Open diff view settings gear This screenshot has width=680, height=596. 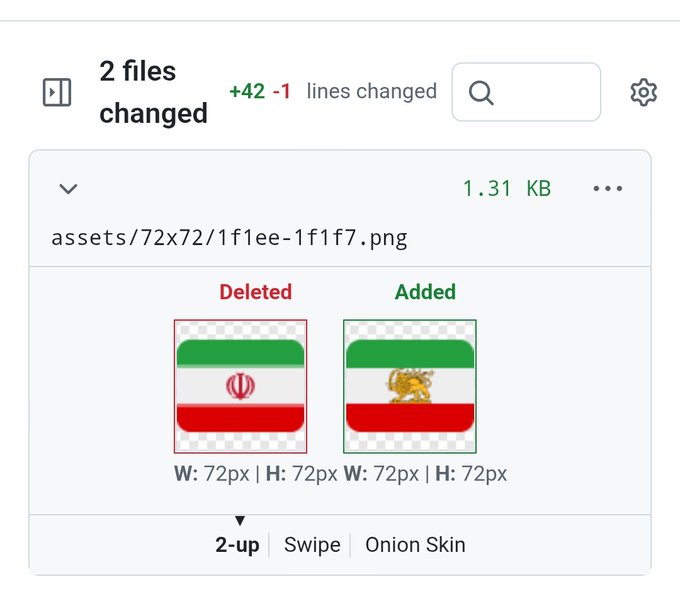pyautogui.click(x=643, y=93)
